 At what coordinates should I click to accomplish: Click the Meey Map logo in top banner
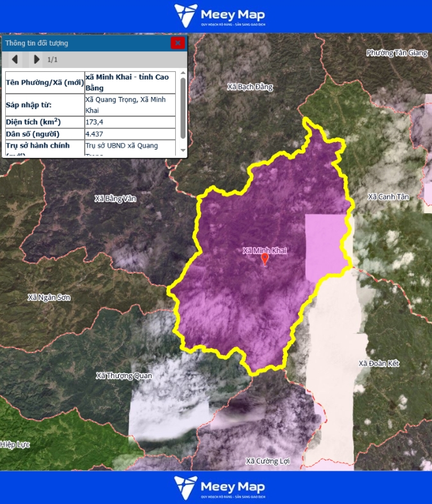pyautogui.click(x=220, y=16)
